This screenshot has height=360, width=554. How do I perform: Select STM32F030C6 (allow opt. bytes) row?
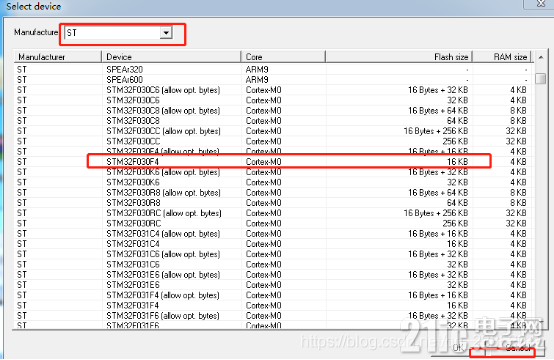click(272, 90)
